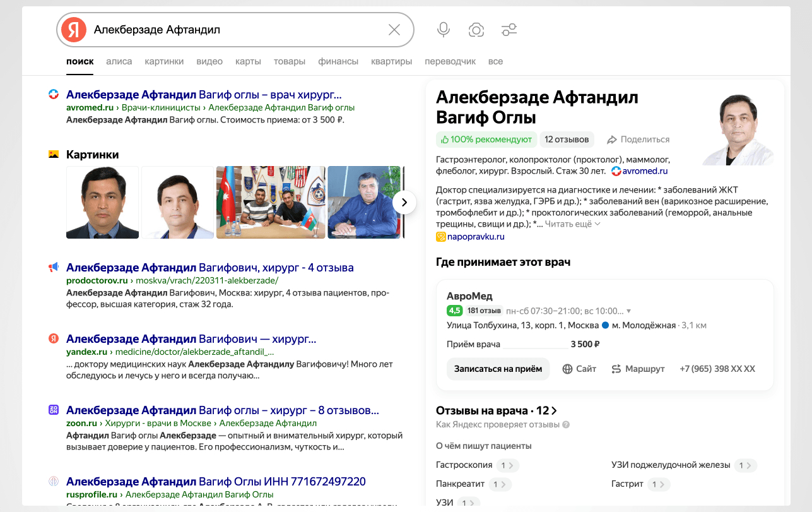This screenshot has height=512, width=812.
Task: Click the help icon after Как Яндекс проверяет отзывы
Action: 566,425
